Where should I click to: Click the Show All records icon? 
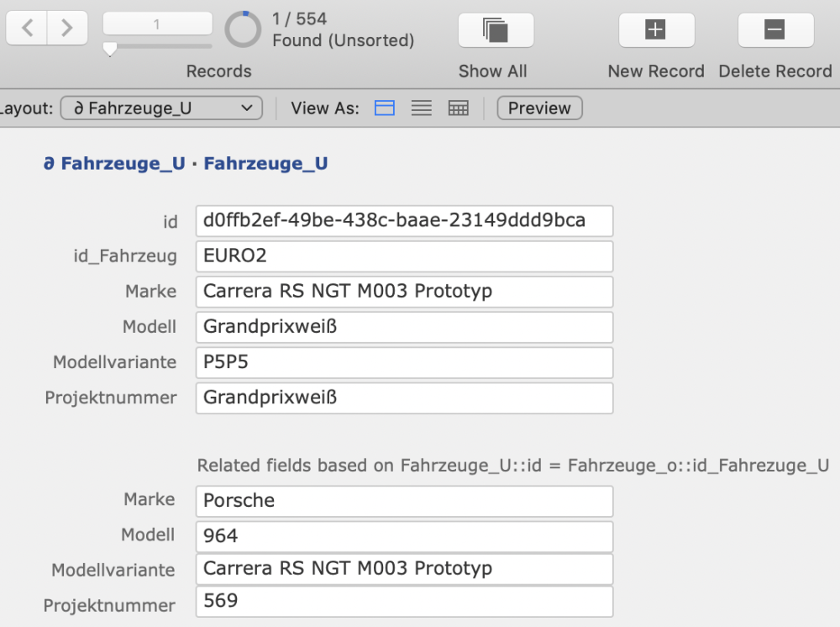496,30
